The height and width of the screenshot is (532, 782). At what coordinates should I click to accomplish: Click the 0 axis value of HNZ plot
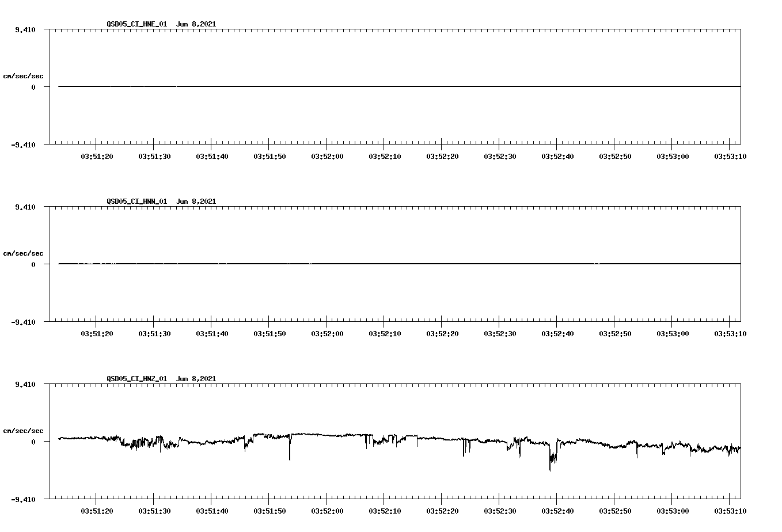[33, 442]
